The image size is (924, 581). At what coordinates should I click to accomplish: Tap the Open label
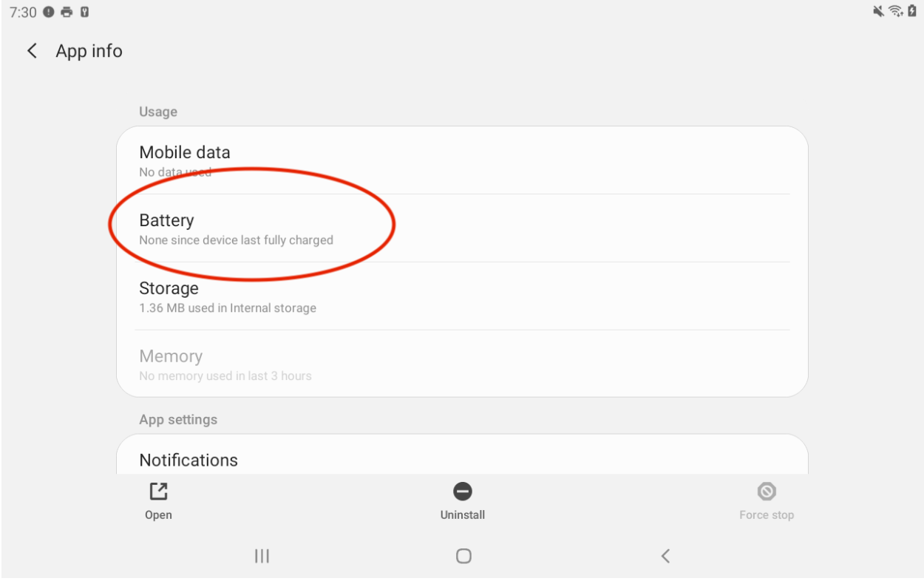tap(158, 515)
